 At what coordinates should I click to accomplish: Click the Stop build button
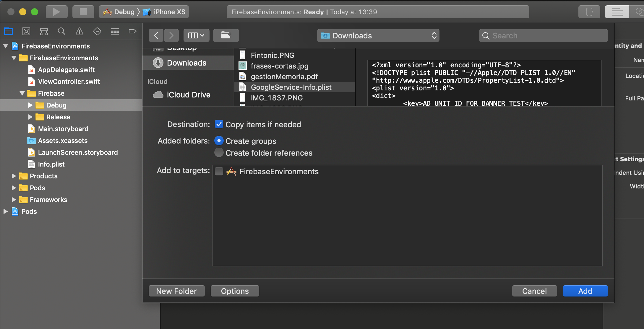(83, 12)
